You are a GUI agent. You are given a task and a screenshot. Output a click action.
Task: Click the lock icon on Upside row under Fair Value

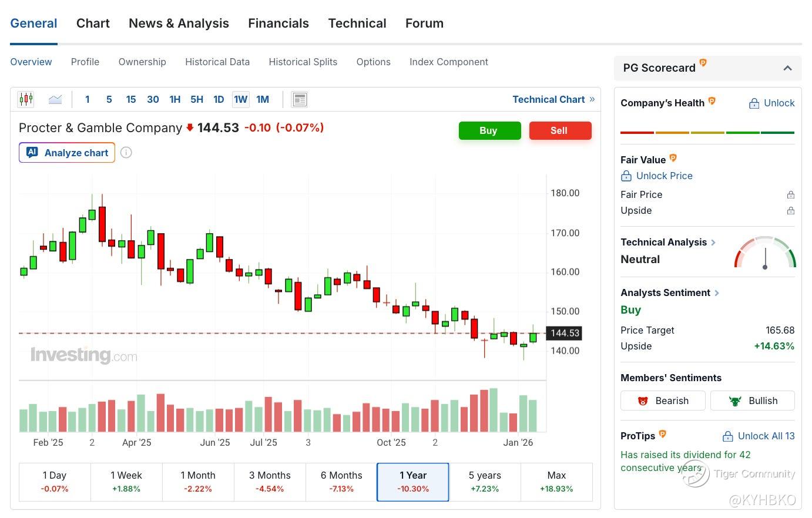pyautogui.click(x=791, y=211)
